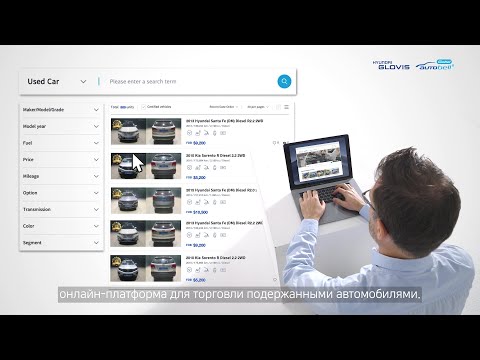Click the key fob icon on the $6,200 listing
The width and height of the screenshot is (480, 360).
tap(215, 270)
